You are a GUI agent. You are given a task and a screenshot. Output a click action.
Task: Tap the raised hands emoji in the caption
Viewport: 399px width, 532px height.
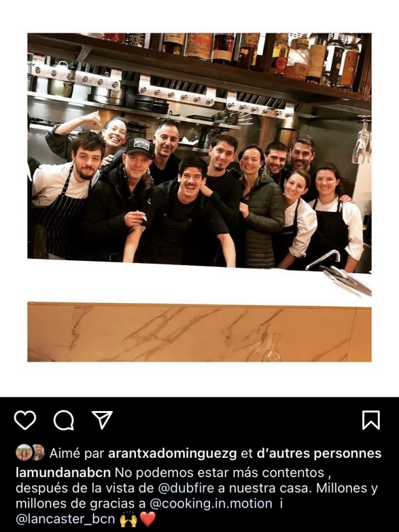tap(128, 519)
